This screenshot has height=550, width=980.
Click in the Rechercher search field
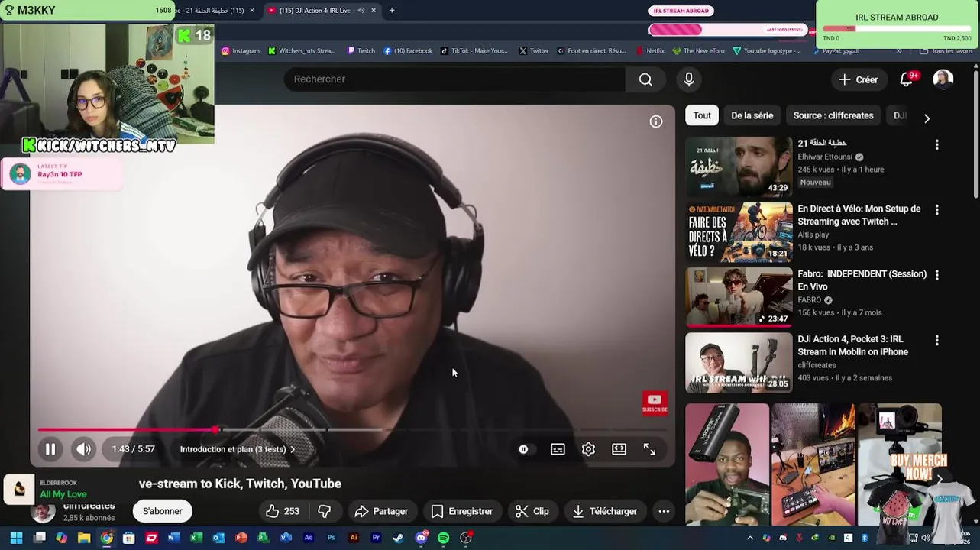click(x=454, y=79)
